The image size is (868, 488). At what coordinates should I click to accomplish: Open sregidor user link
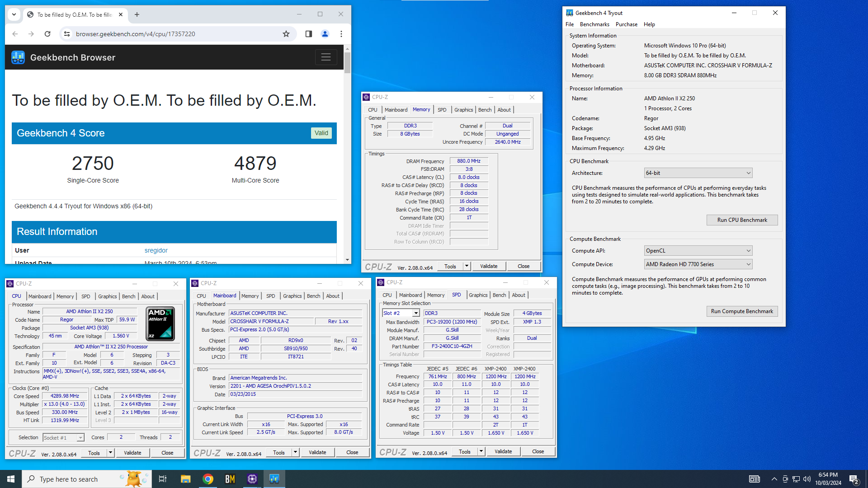click(x=156, y=250)
